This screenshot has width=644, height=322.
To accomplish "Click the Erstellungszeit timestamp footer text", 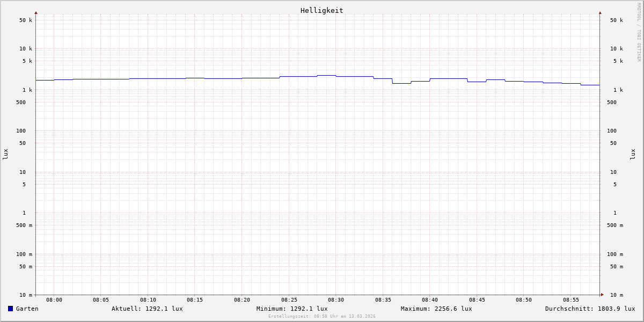I will point(322,317).
